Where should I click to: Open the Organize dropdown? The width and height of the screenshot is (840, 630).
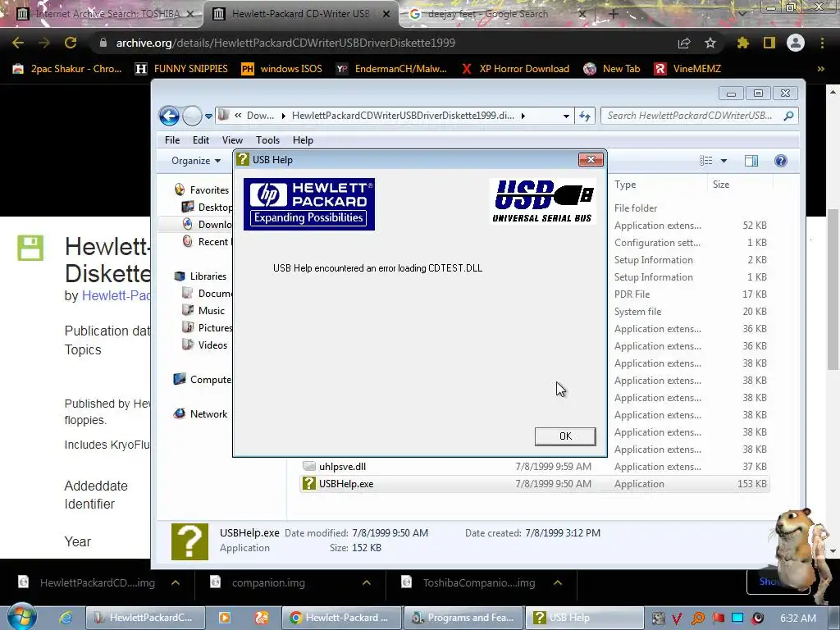(195, 161)
